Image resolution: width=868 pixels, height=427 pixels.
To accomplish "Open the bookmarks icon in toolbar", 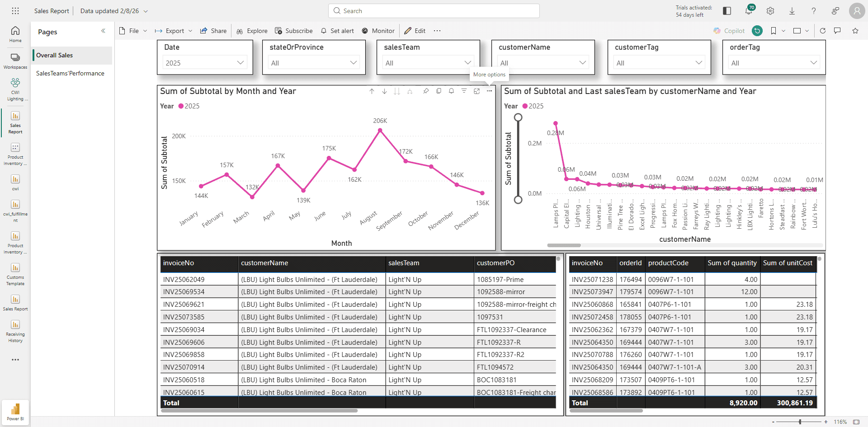I will (774, 31).
